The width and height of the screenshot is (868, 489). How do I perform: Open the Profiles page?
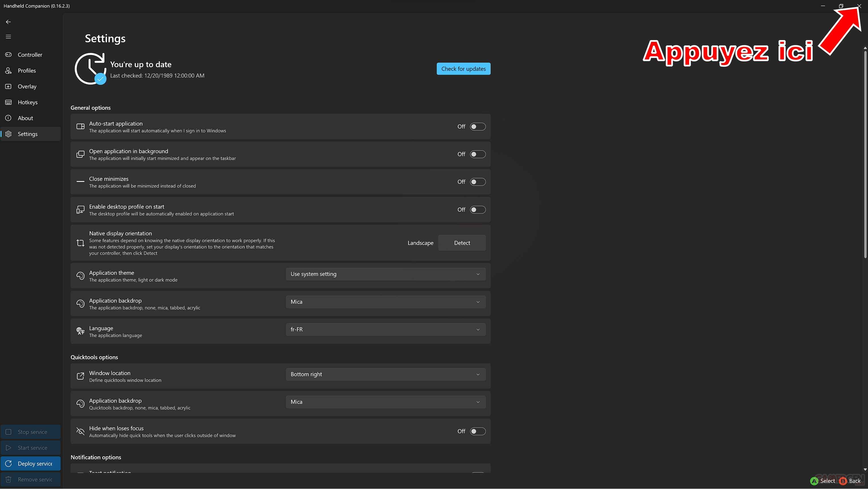click(x=27, y=71)
